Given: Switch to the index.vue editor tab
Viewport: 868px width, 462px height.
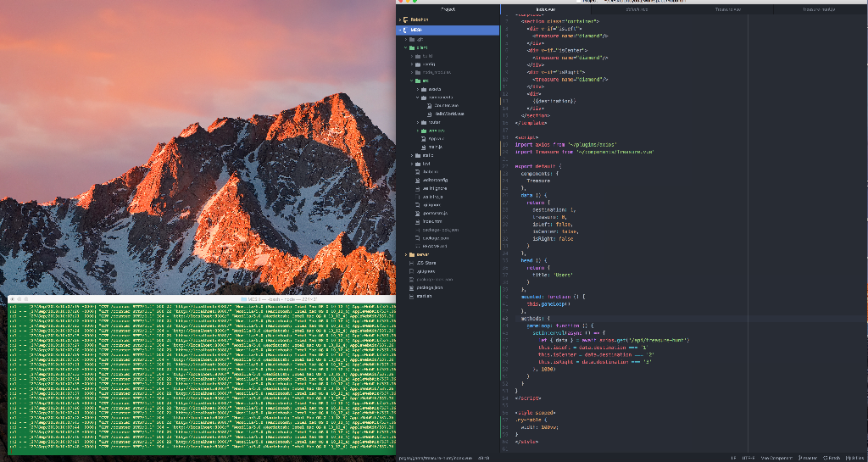Looking at the screenshot, I should (x=545, y=9).
